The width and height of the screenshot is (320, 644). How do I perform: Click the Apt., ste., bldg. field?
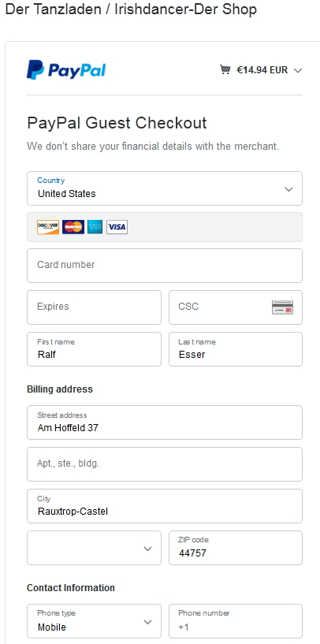(x=165, y=464)
